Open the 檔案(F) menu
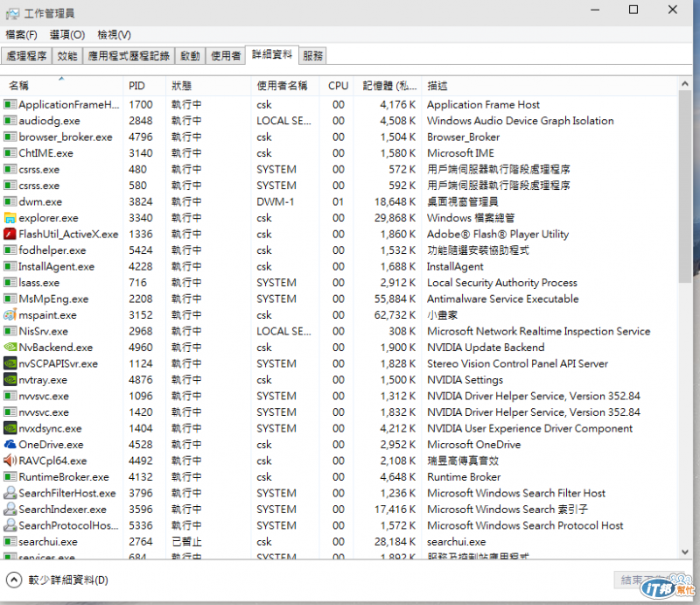Viewport: 700px width, 605px height. [21, 34]
